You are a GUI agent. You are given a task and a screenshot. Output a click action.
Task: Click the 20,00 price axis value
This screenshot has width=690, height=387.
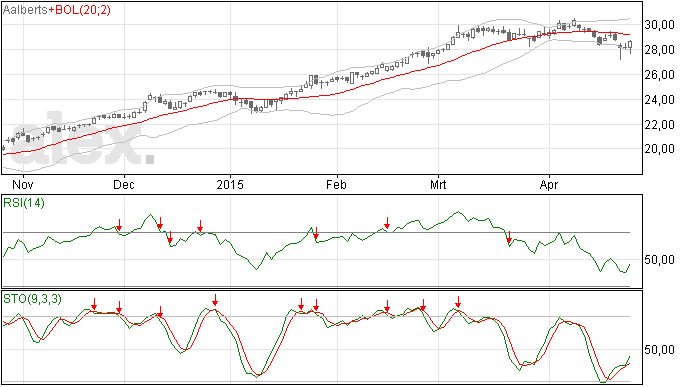(x=659, y=149)
